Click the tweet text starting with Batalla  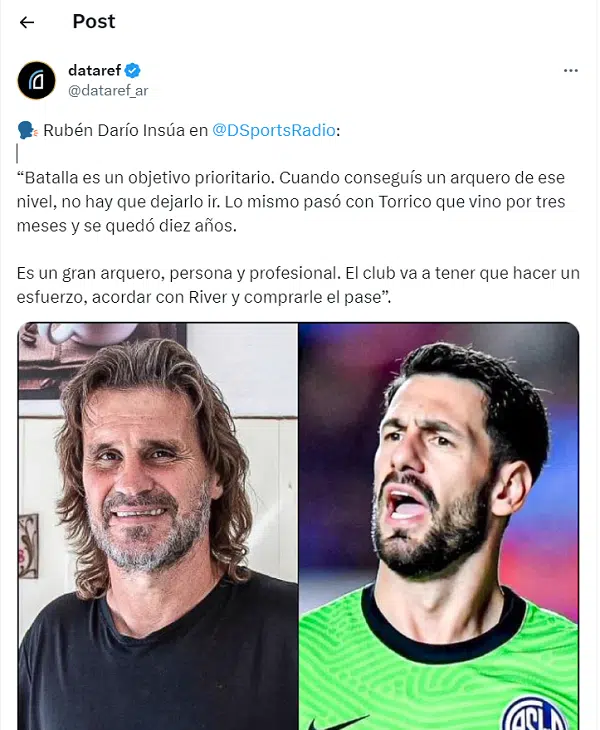coord(291,202)
